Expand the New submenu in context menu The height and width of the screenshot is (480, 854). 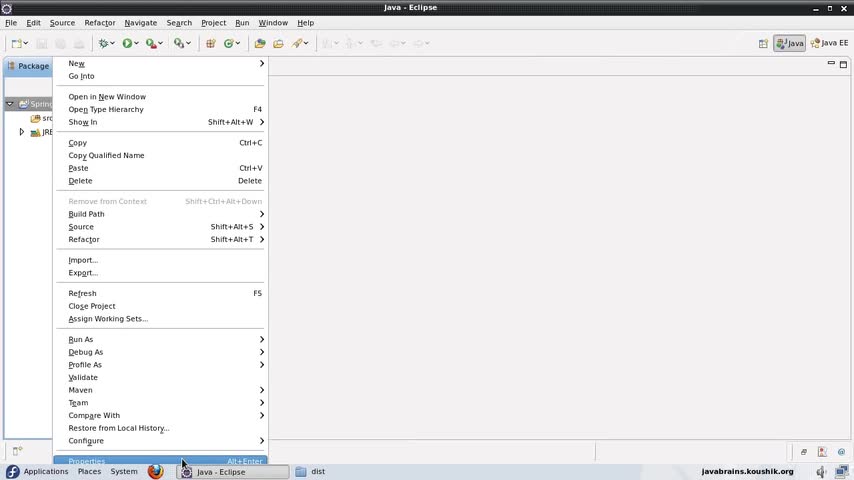[160, 63]
